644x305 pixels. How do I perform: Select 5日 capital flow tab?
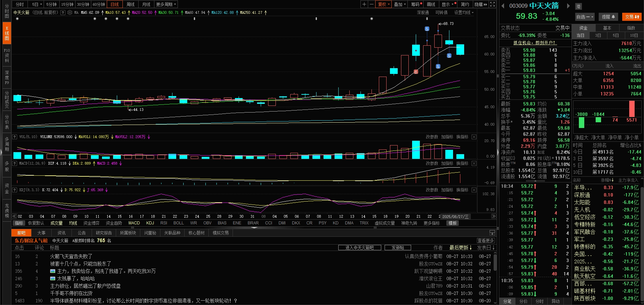pos(616,35)
